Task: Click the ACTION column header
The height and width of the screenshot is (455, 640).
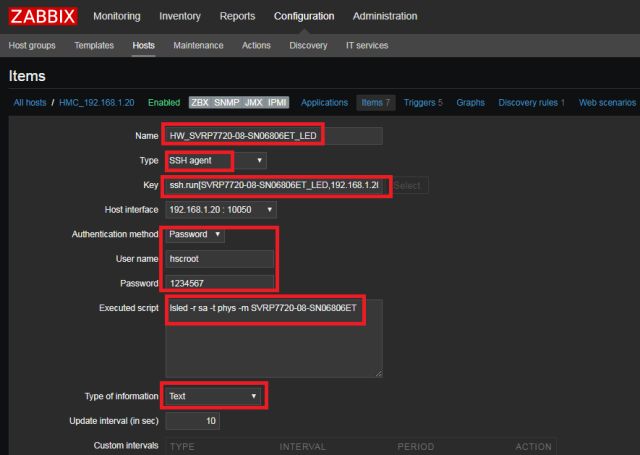Action: point(533,447)
